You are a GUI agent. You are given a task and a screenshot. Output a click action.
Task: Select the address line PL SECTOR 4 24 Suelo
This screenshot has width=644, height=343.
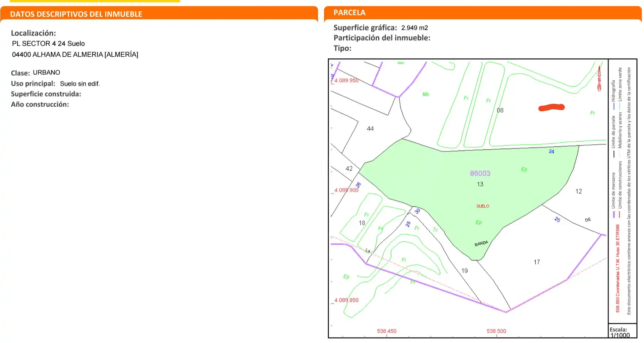tap(48, 44)
